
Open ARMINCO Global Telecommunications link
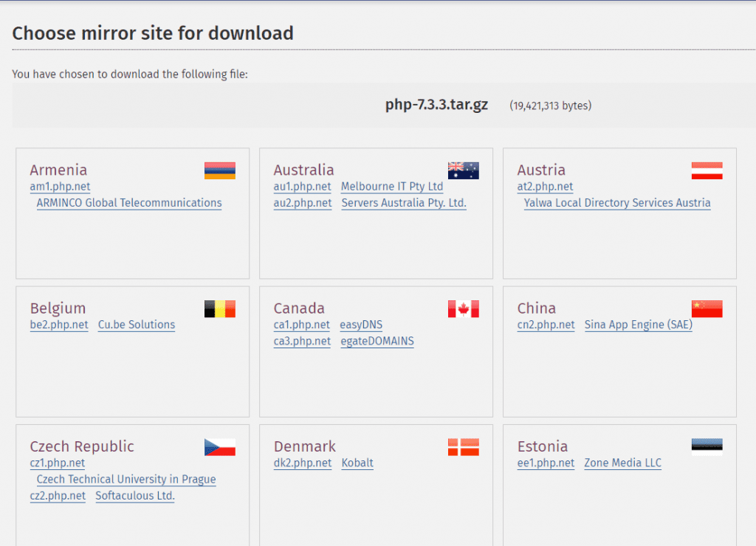(x=129, y=204)
